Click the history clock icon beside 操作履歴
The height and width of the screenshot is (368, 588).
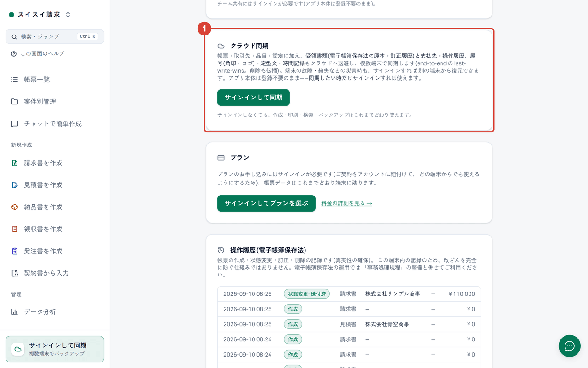pyautogui.click(x=221, y=250)
